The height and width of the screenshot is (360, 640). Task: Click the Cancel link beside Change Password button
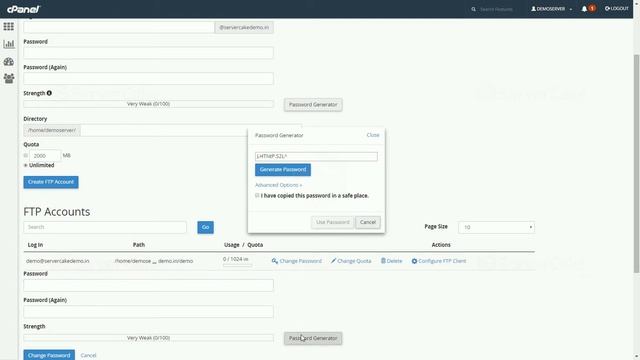pyautogui.click(x=88, y=356)
